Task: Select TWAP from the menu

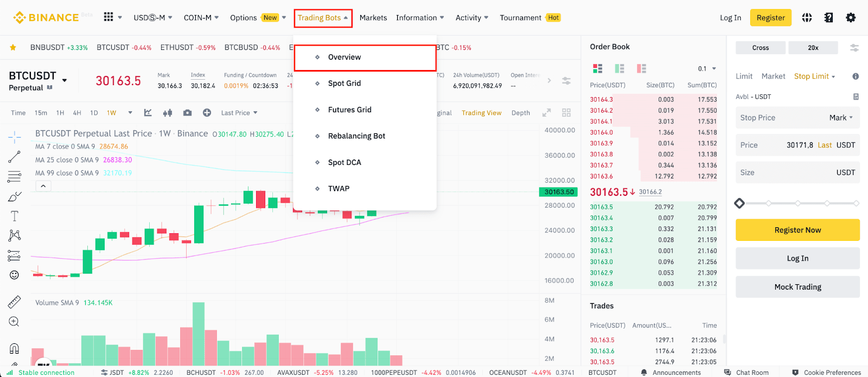Action: [365, 189]
